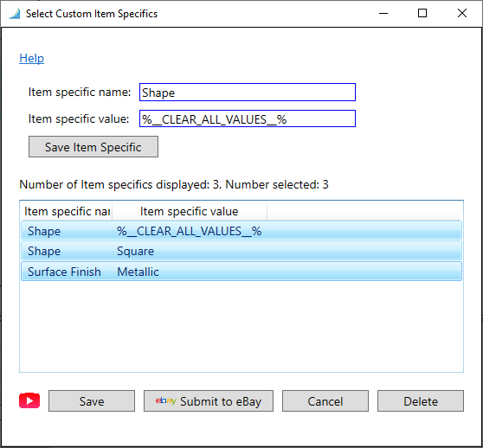Viewport: 483px width, 448px height.
Task: Click the Save button at bottom
Action: click(x=92, y=401)
